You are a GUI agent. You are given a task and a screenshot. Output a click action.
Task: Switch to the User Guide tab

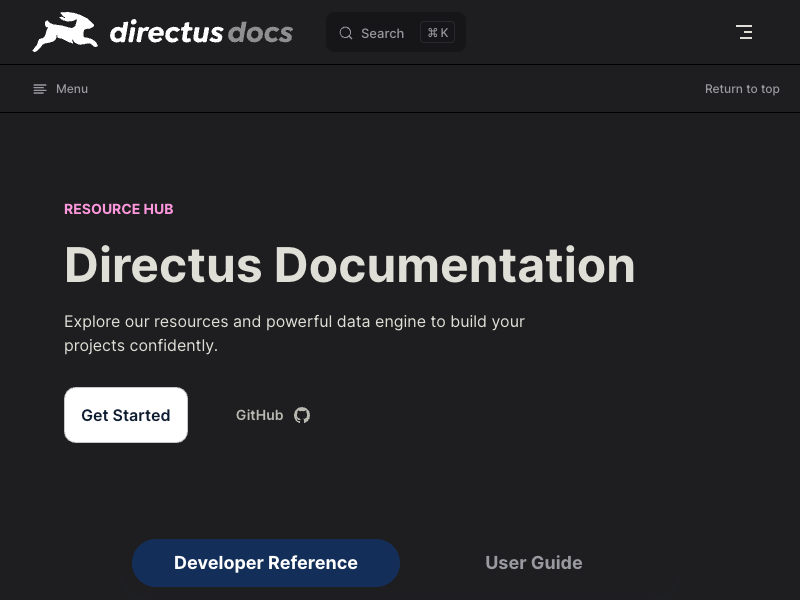(x=534, y=563)
